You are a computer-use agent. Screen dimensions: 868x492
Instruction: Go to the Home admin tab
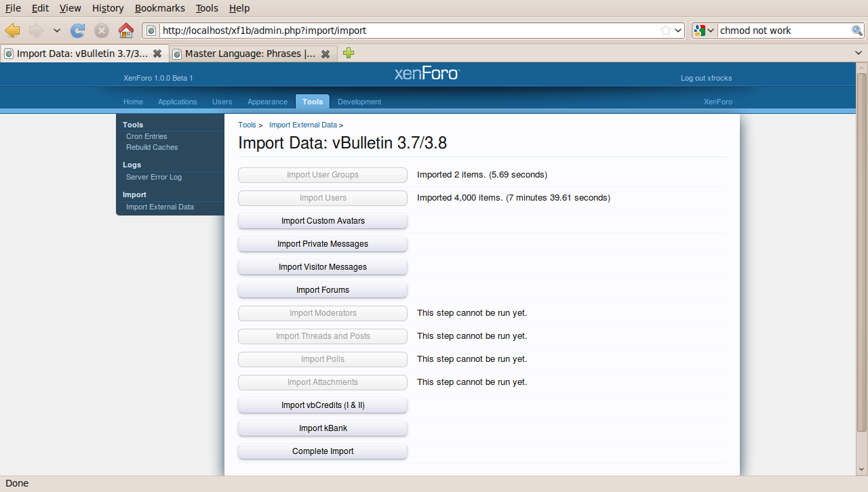tap(133, 102)
